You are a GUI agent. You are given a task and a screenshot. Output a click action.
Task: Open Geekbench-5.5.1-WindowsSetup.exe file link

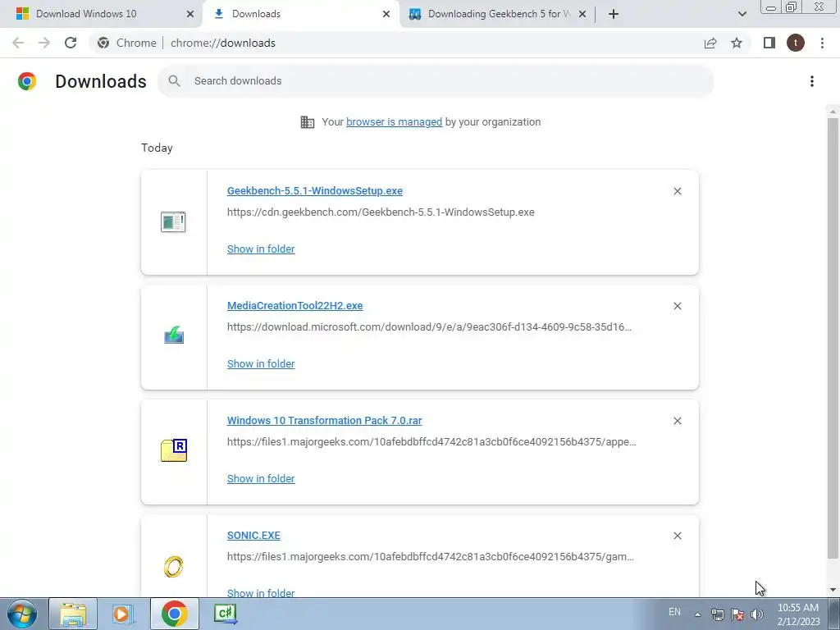314,190
